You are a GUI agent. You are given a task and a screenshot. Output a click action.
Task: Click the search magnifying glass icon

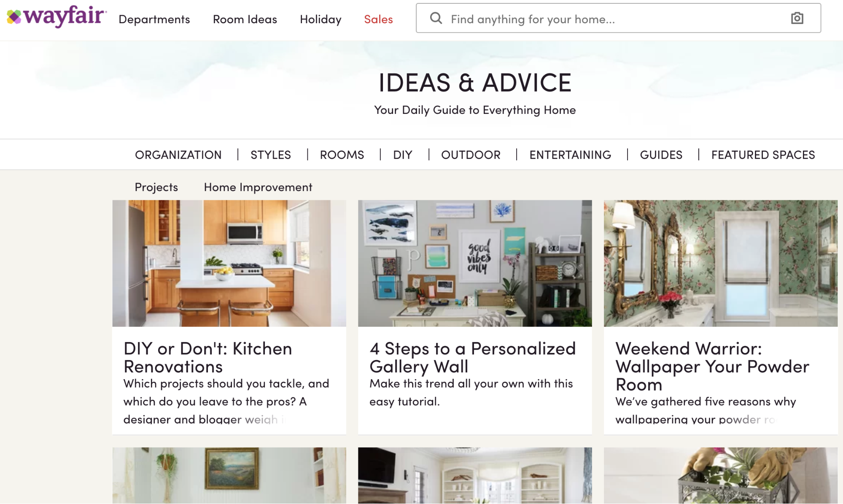pos(435,18)
